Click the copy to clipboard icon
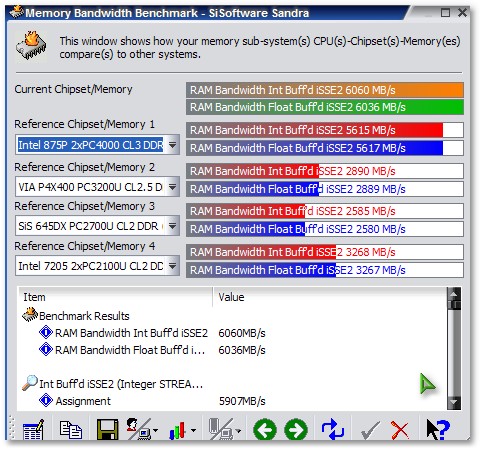The height and width of the screenshot is (451, 481). (71, 429)
